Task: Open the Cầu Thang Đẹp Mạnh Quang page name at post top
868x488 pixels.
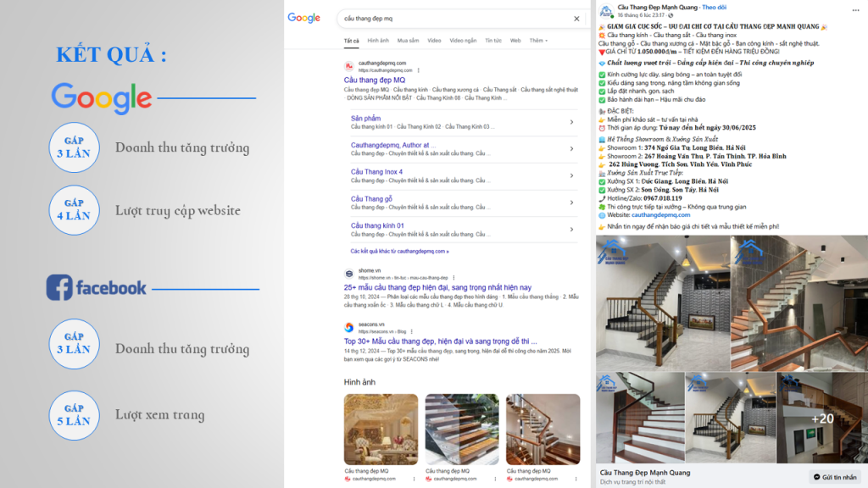Action: tap(658, 7)
